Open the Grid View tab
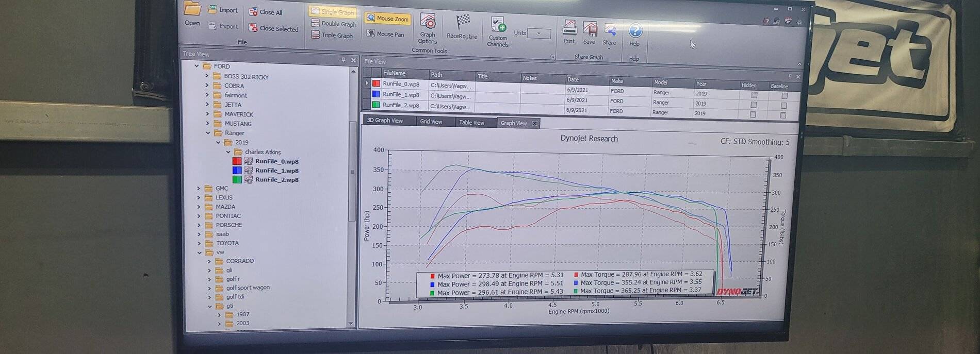 pyautogui.click(x=431, y=122)
